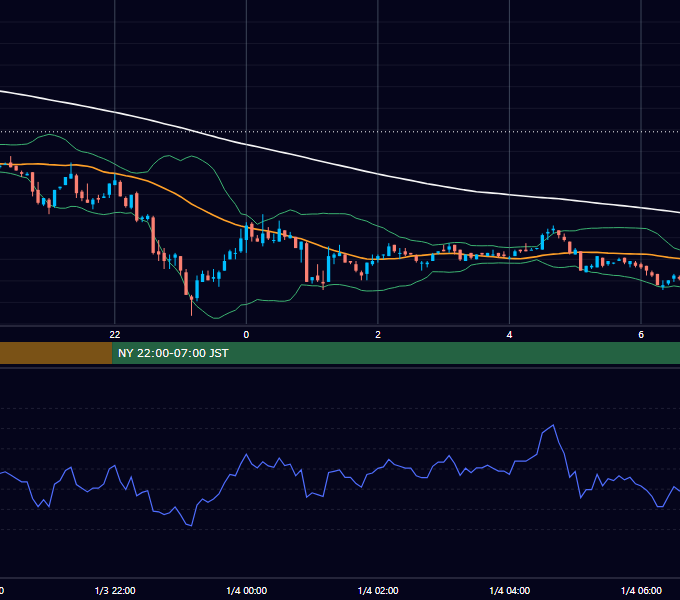
Task: Click the 1/4 06:00 time axis label
Action: tap(641, 590)
